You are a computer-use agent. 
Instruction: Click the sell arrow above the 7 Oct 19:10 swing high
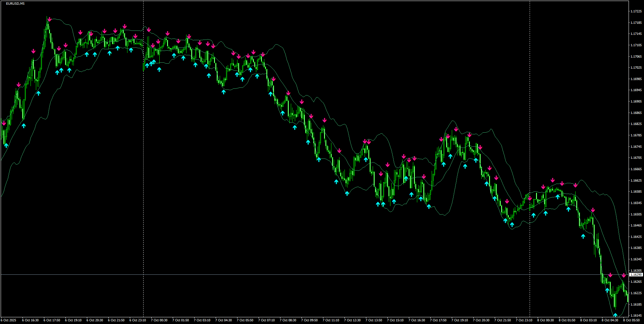click(x=456, y=129)
